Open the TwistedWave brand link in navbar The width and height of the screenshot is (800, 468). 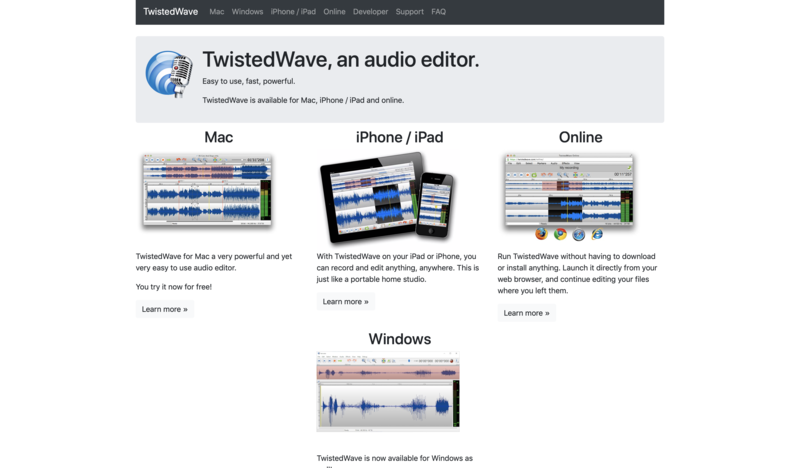pyautogui.click(x=169, y=12)
